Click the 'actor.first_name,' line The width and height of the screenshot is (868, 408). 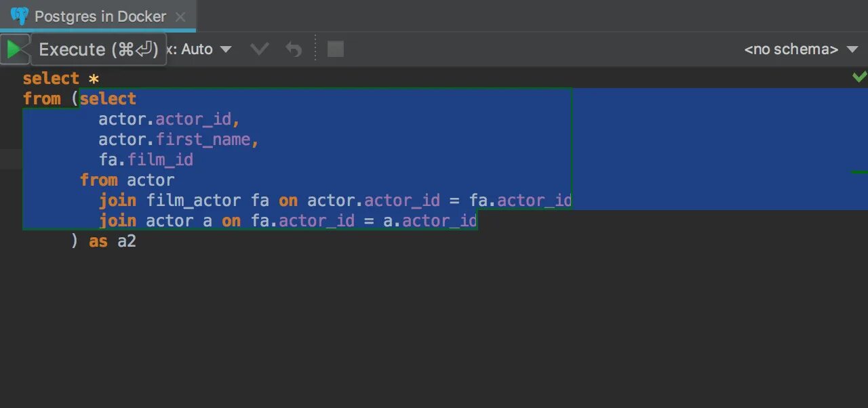pos(179,140)
